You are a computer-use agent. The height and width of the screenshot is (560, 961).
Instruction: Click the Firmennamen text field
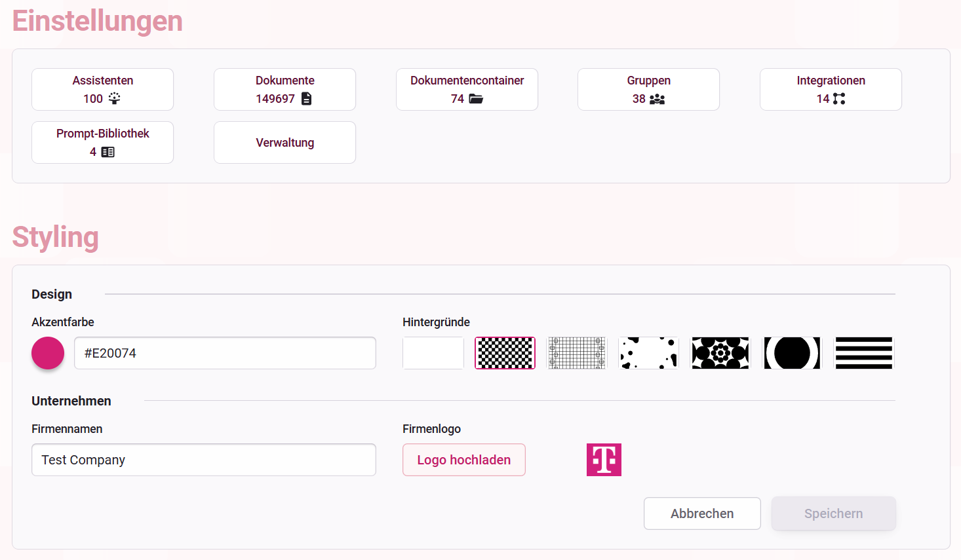[204, 460]
